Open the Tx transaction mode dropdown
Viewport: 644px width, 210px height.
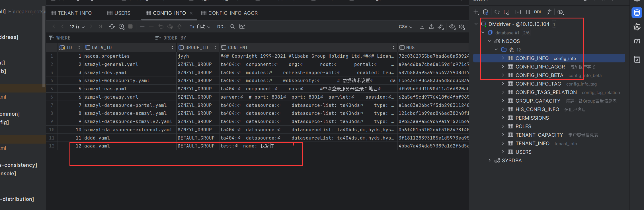[200, 26]
